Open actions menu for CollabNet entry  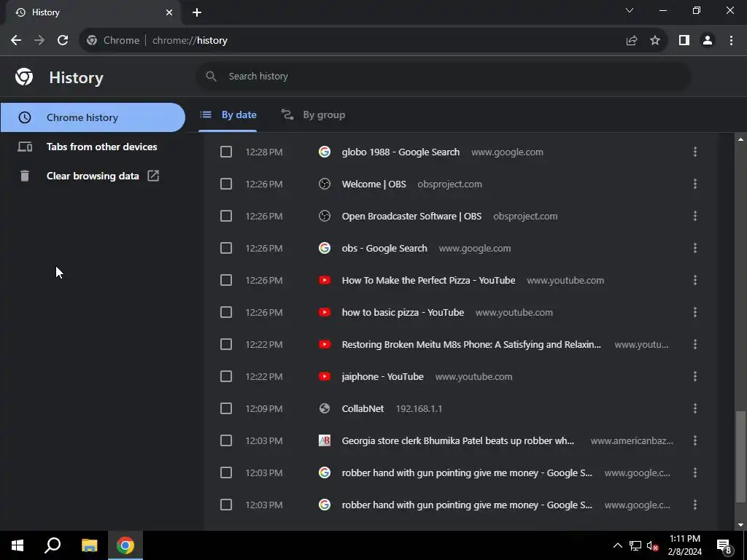pos(695,408)
